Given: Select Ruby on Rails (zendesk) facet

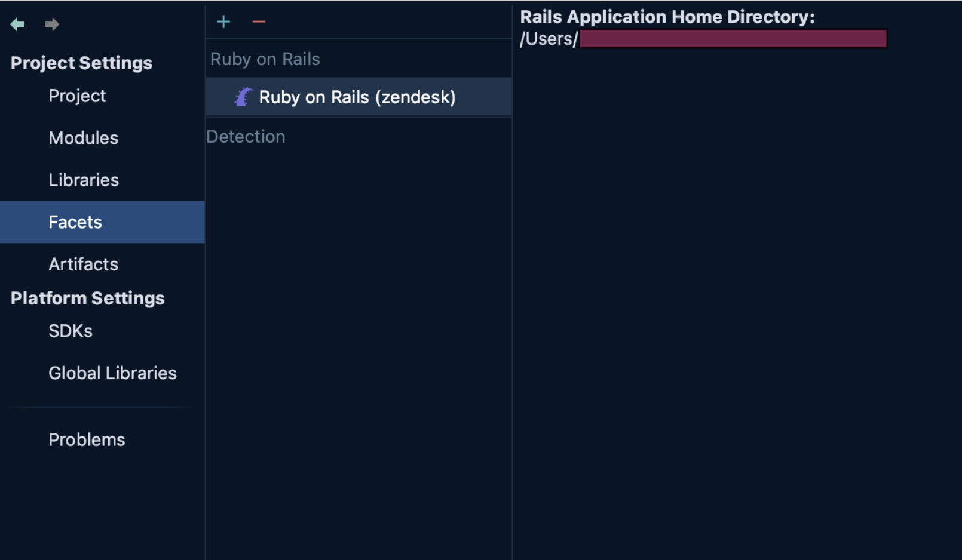Looking at the screenshot, I should click(357, 97).
